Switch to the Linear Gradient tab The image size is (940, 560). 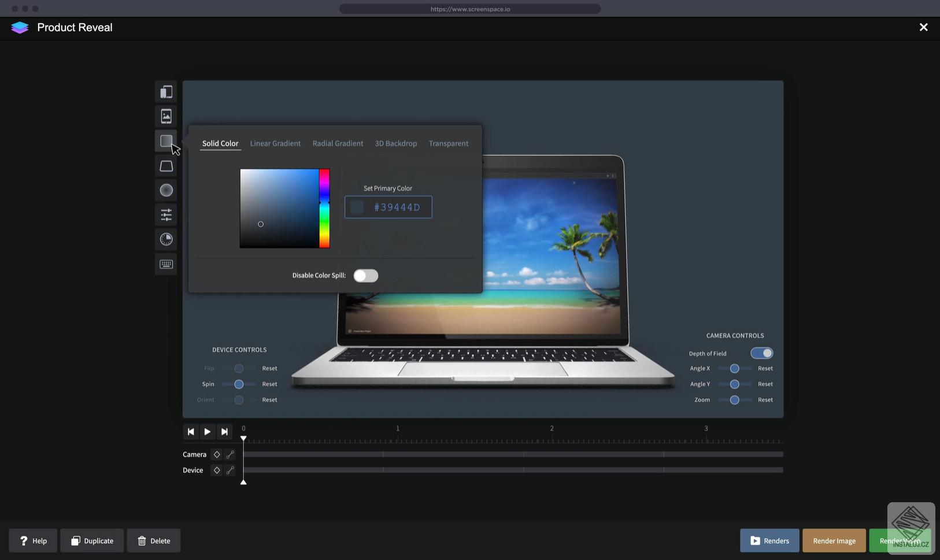275,143
